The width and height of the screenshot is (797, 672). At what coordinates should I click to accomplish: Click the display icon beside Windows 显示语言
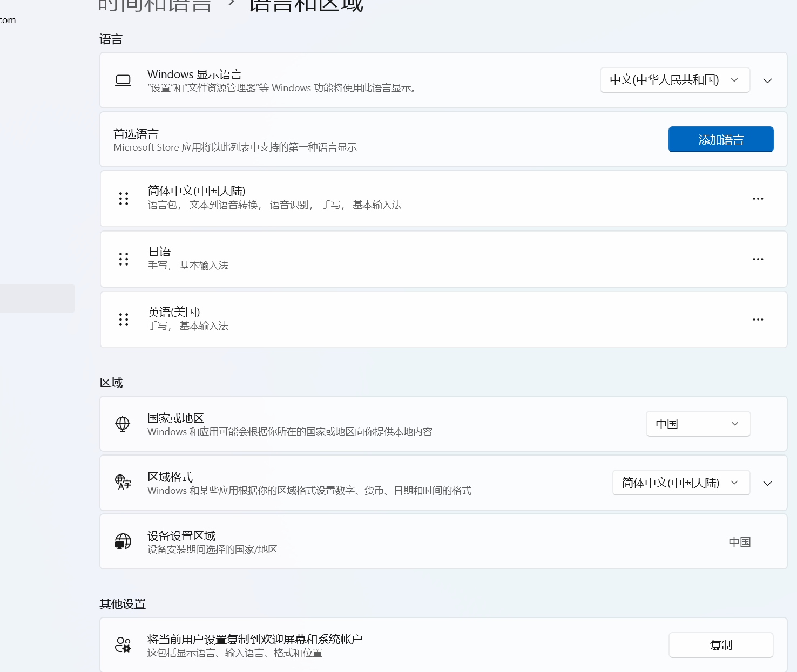[x=123, y=80]
